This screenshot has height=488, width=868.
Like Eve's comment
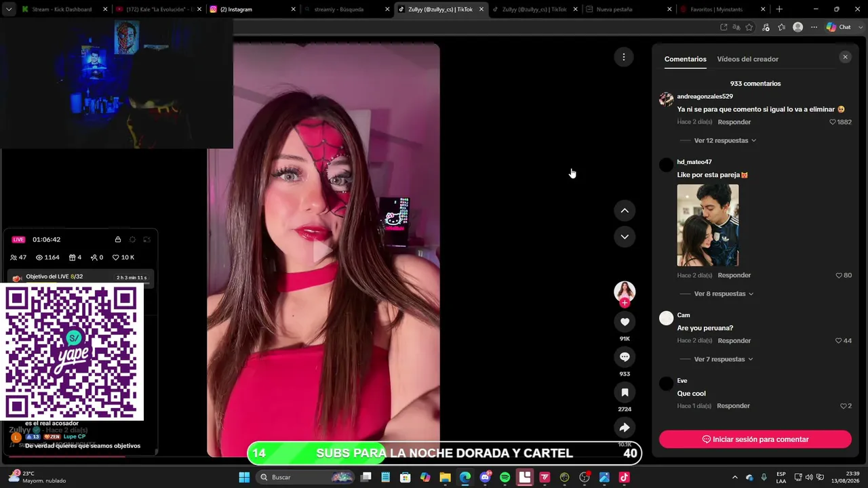[x=843, y=406]
